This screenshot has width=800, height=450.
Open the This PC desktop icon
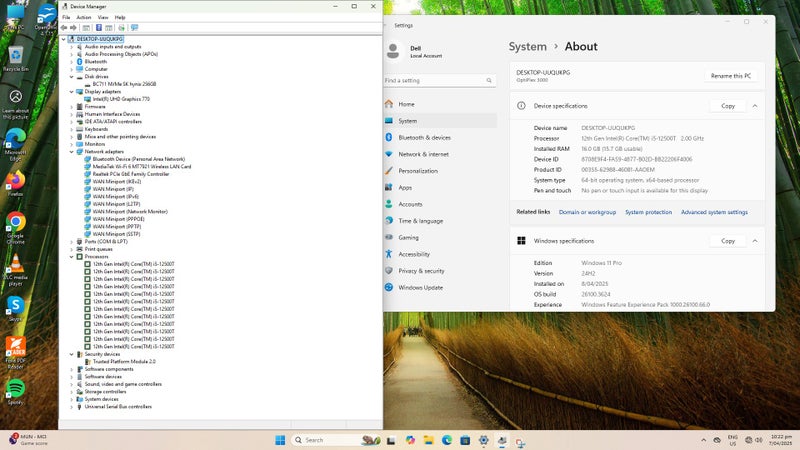[x=14, y=16]
